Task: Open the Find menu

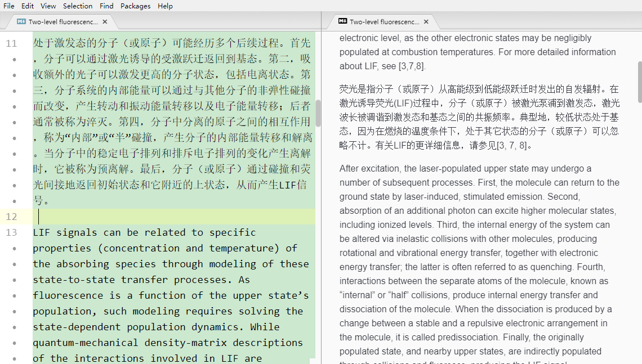Action: click(106, 6)
